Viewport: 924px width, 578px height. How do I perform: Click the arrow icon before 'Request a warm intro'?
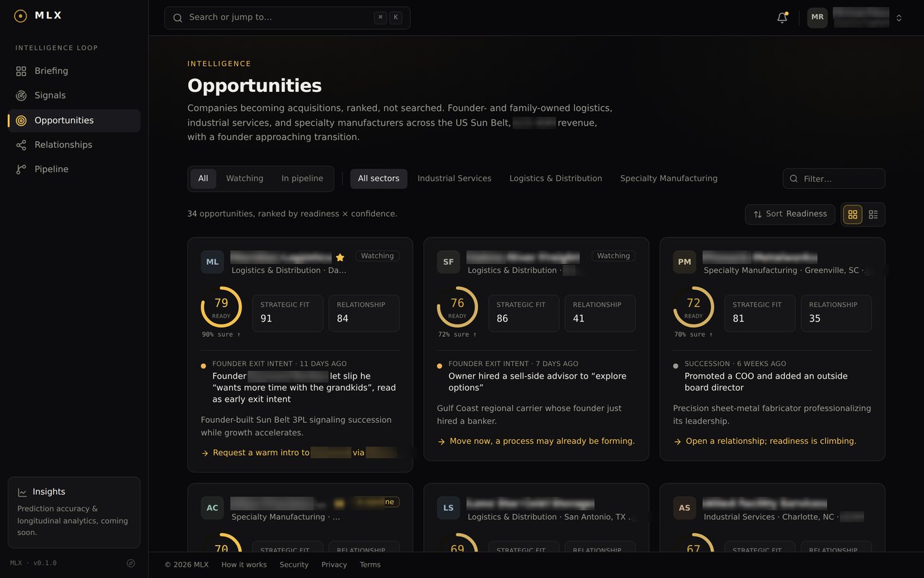pyautogui.click(x=205, y=453)
